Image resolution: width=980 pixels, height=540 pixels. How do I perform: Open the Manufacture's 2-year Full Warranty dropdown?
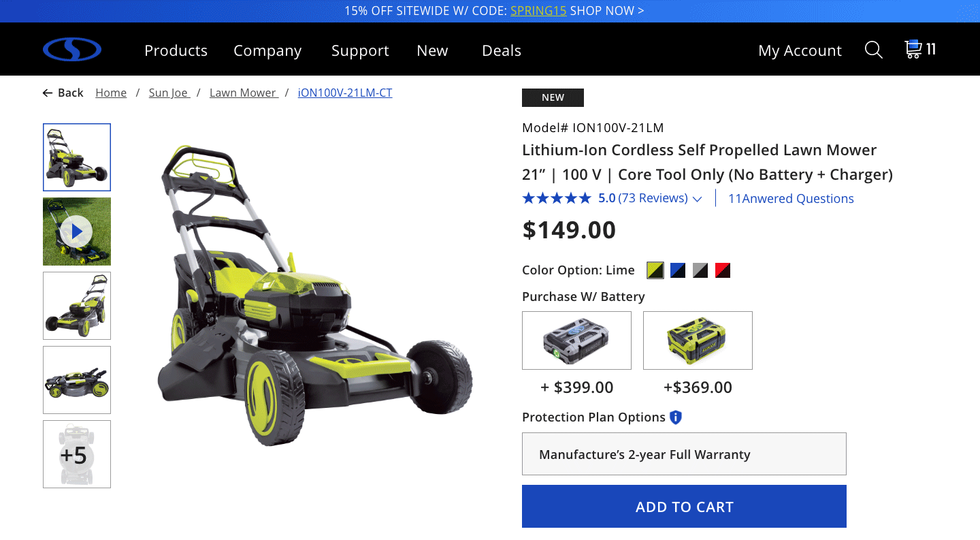(x=684, y=454)
